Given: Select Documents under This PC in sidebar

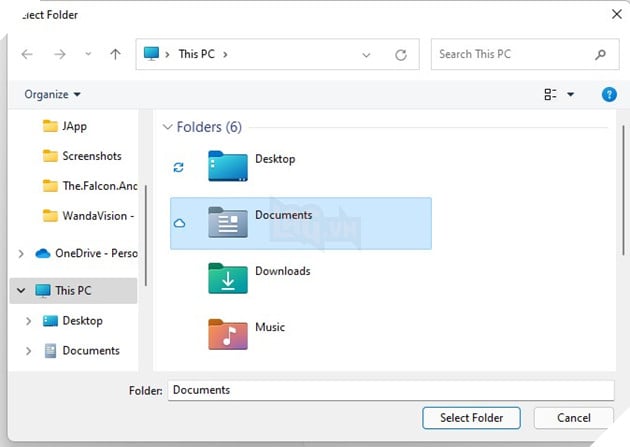Looking at the screenshot, I should (x=91, y=351).
